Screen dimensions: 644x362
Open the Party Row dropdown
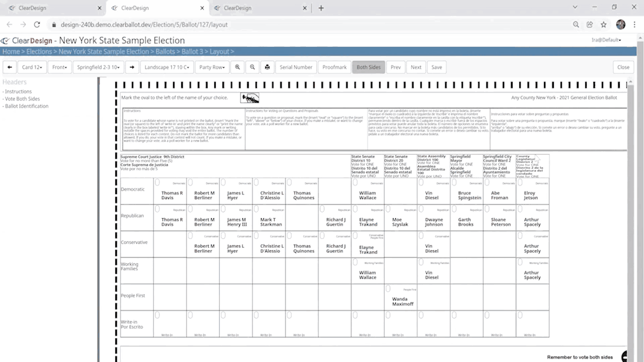pyautogui.click(x=212, y=67)
